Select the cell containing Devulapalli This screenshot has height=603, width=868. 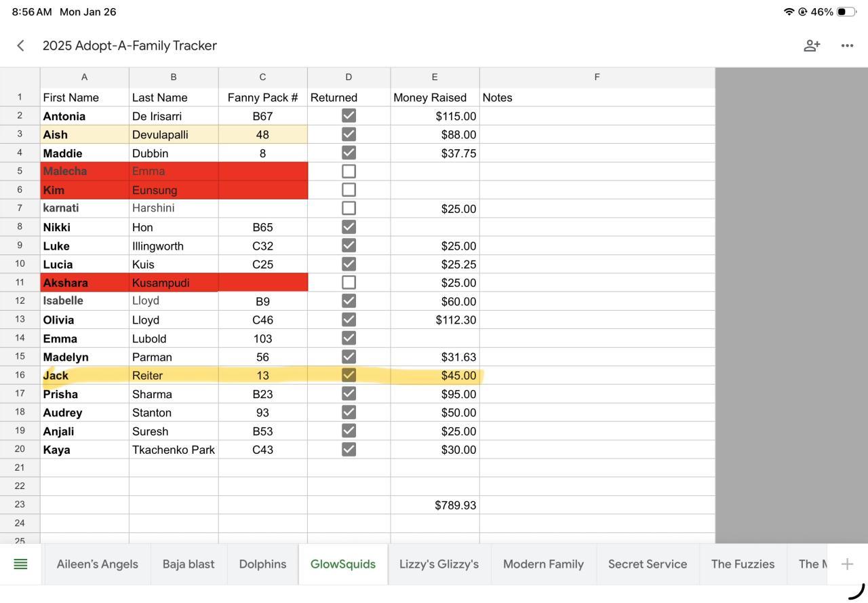pyautogui.click(x=174, y=134)
